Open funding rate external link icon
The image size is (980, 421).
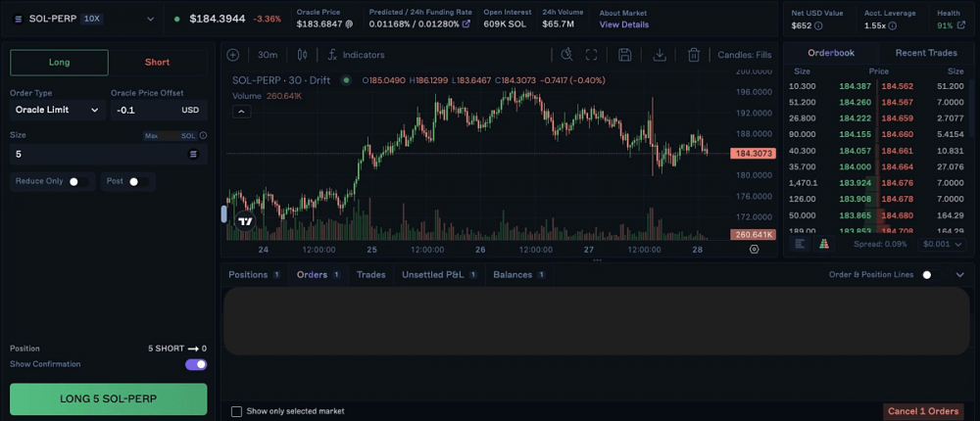tap(466, 24)
